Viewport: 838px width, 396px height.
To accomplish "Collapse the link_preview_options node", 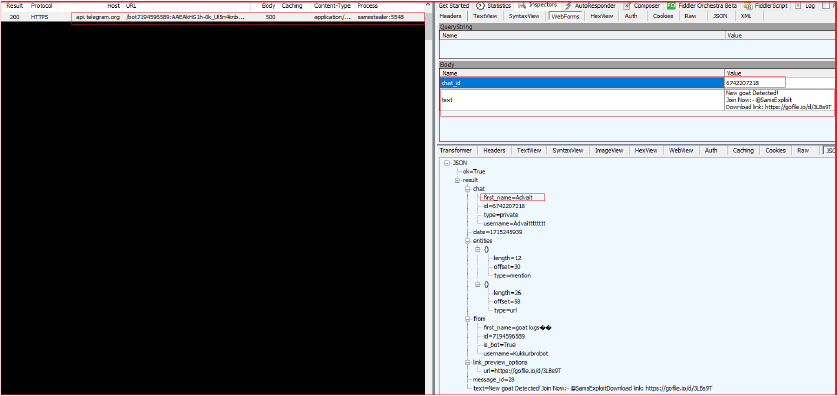I will pos(468,362).
